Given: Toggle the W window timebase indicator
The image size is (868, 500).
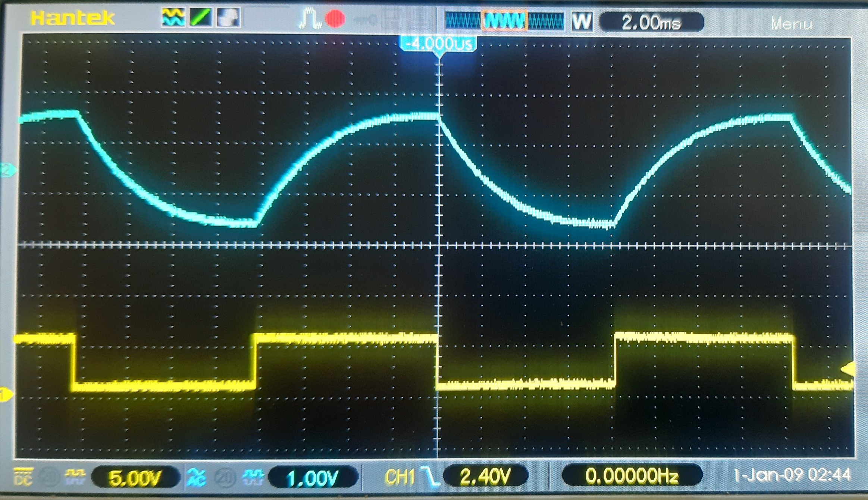Looking at the screenshot, I should pos(582,21).
